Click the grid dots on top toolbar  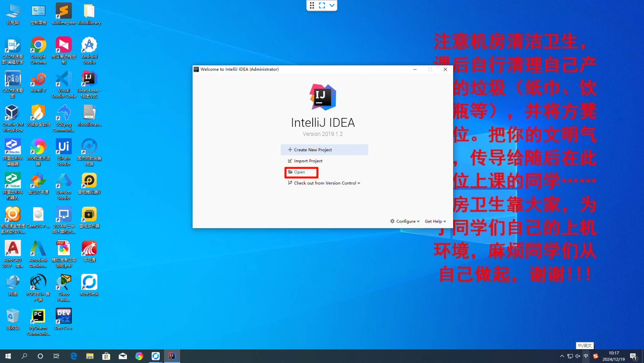(x=312, y=6)
